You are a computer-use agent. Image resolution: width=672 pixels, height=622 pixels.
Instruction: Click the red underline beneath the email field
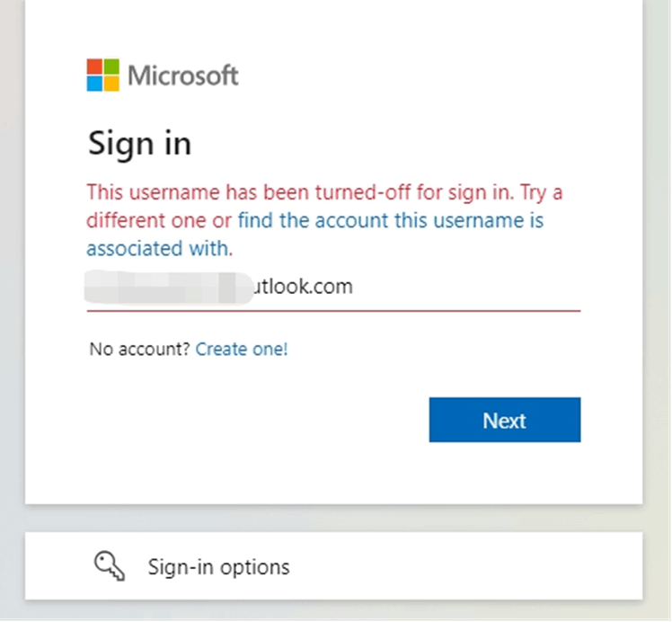[333, 311]
